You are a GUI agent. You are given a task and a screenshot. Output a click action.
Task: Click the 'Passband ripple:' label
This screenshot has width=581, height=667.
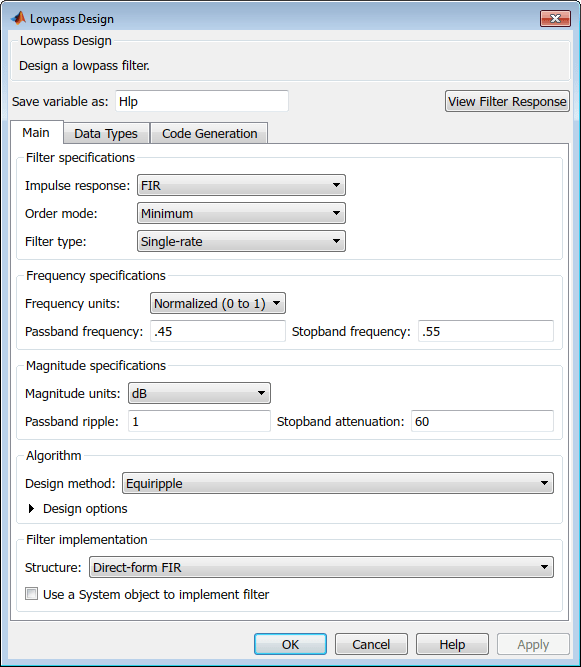click(72, 421)
